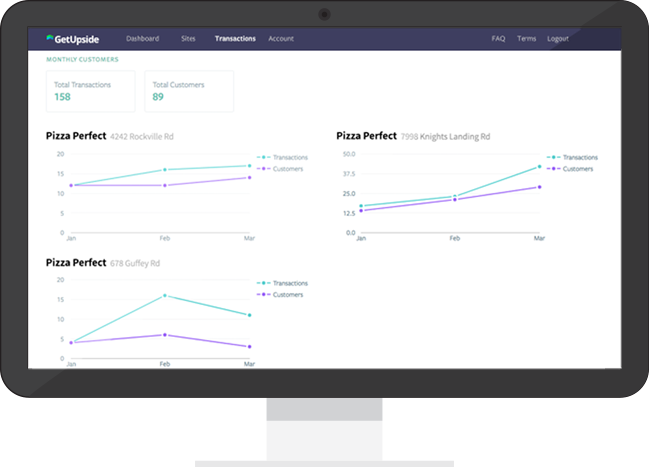Click the 7998 Knights Landing Rd address
649x467 pixels.
(x=445, y=137)
